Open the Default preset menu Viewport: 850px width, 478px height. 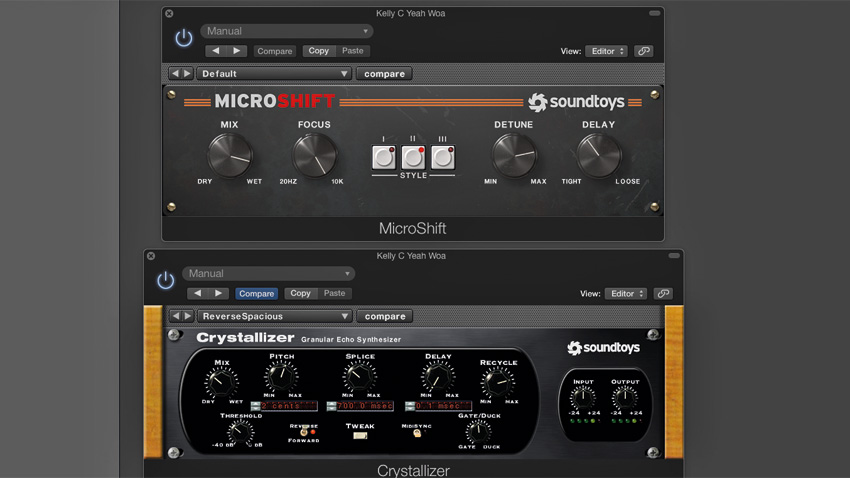pos(274,73)
